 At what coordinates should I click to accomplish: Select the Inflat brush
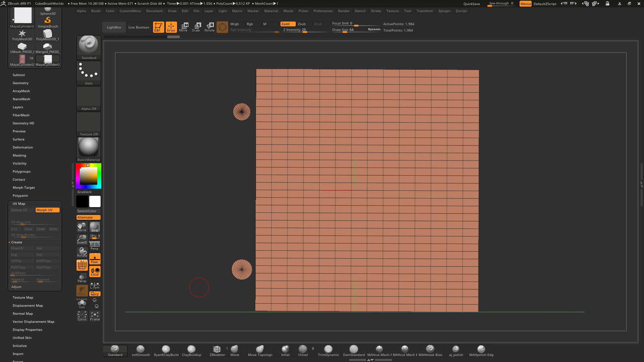(285, 351)
